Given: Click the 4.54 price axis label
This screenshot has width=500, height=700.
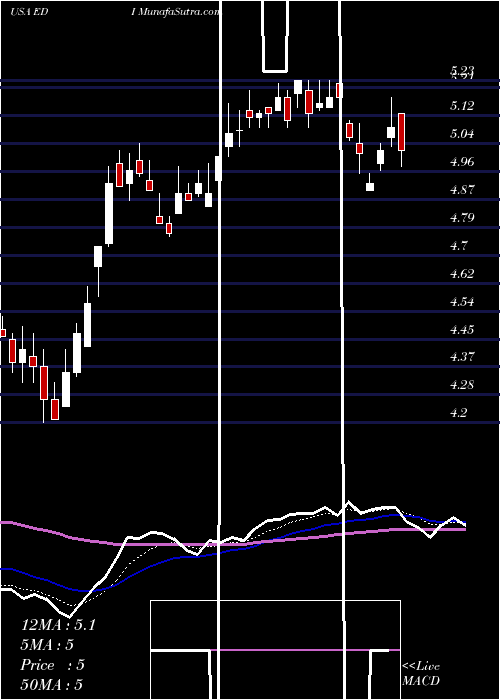Looking at the screenshot, I should (462, 302).
